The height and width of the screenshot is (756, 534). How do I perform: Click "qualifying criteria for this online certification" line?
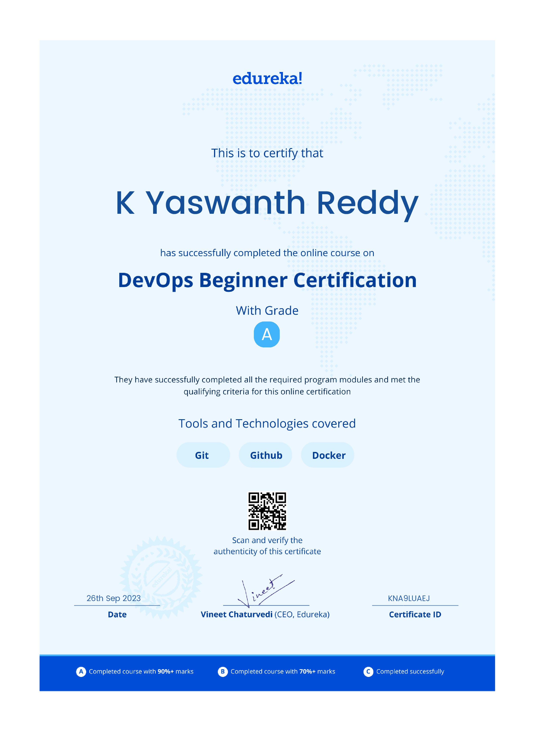coord(267,392)
